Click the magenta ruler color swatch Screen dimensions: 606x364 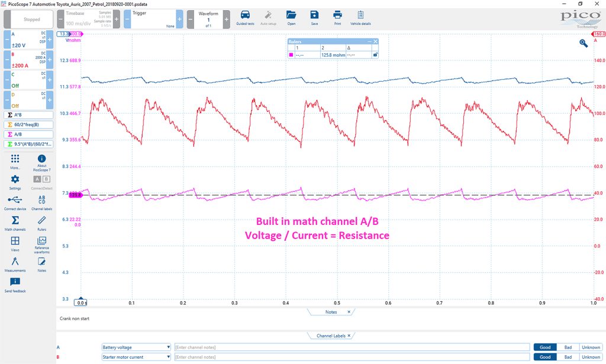291,55
